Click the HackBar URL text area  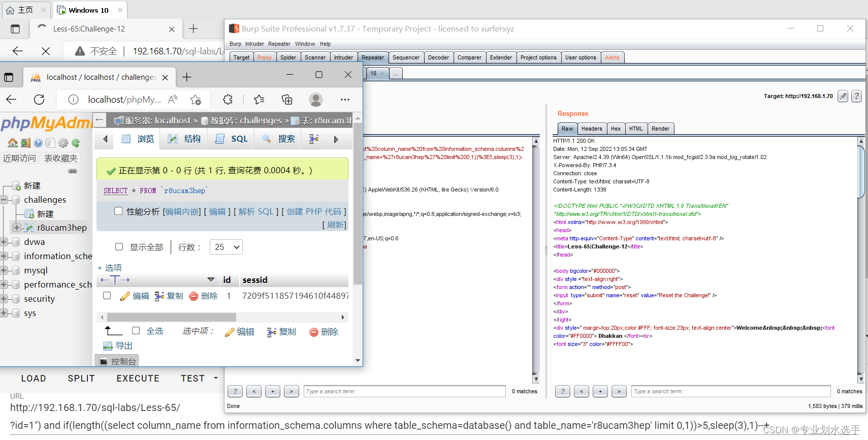point(390,417)
